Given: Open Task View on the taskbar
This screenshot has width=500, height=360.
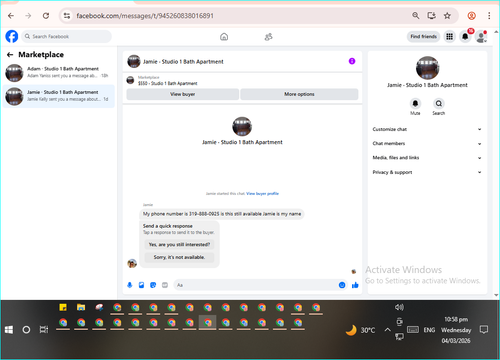Looking at the screenshot, I should coord(44,330).
